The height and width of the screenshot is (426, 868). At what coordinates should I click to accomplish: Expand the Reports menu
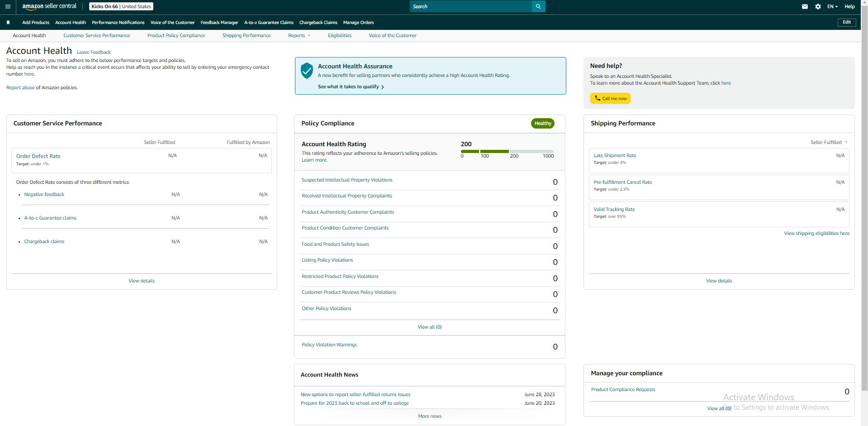pos(299,35)
